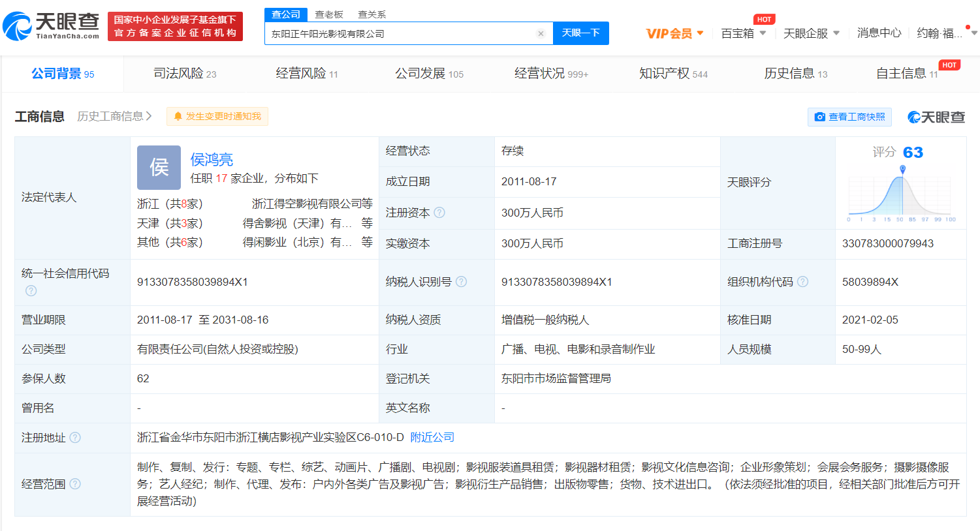Switch to the 自主信息 tab

[x=907, y=74]
